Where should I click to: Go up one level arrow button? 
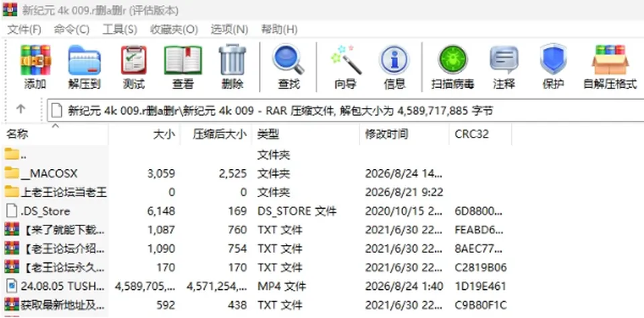(x=21, y=109)
